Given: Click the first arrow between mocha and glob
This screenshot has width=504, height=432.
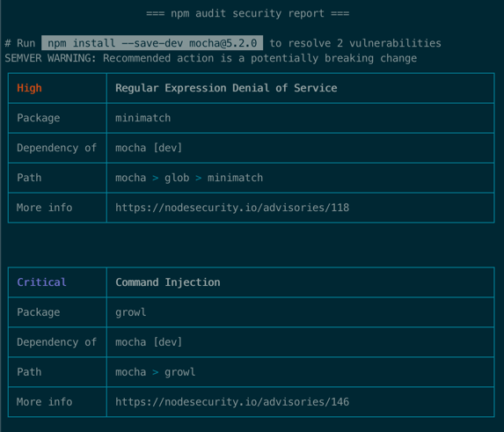Looking at the screenshot, I should (156, 178).
